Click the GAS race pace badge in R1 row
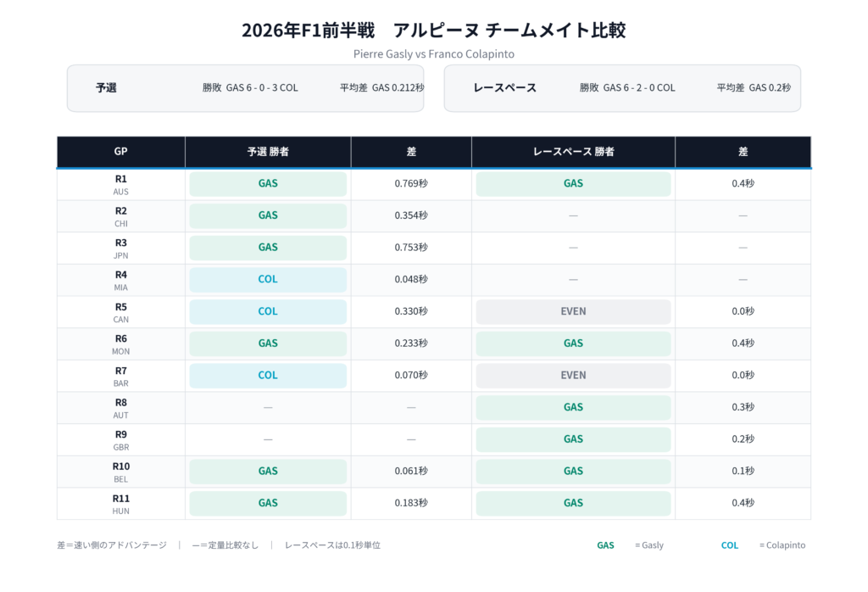Viewport: 868px width, 592px height. [574, 184]
